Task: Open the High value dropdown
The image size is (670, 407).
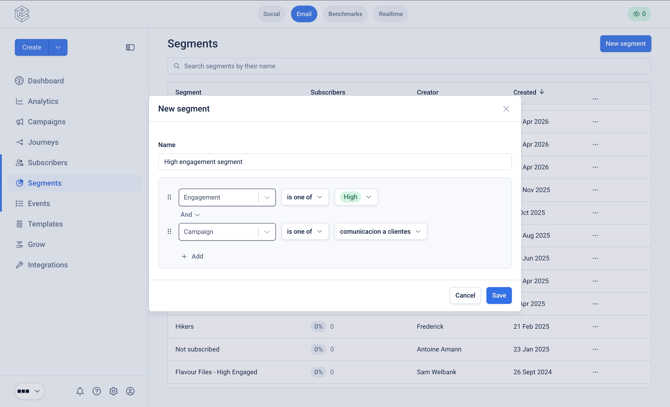Action: [356, 197]
